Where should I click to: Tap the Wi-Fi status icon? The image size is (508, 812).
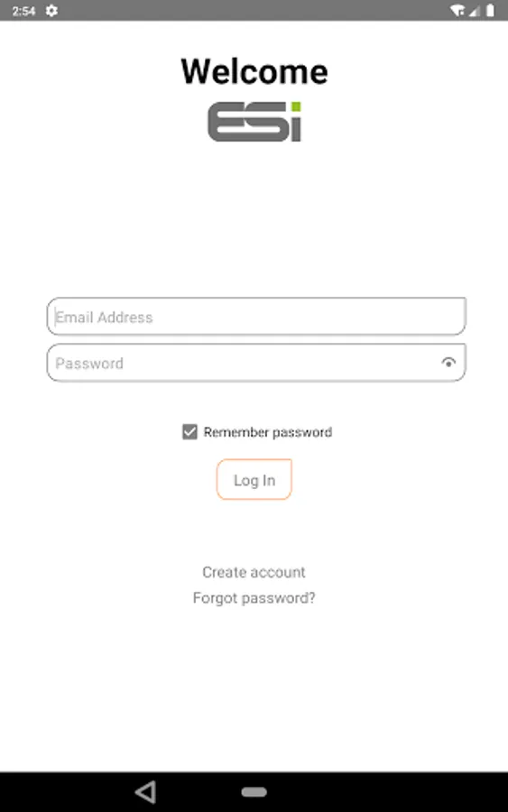pos(457,10)
